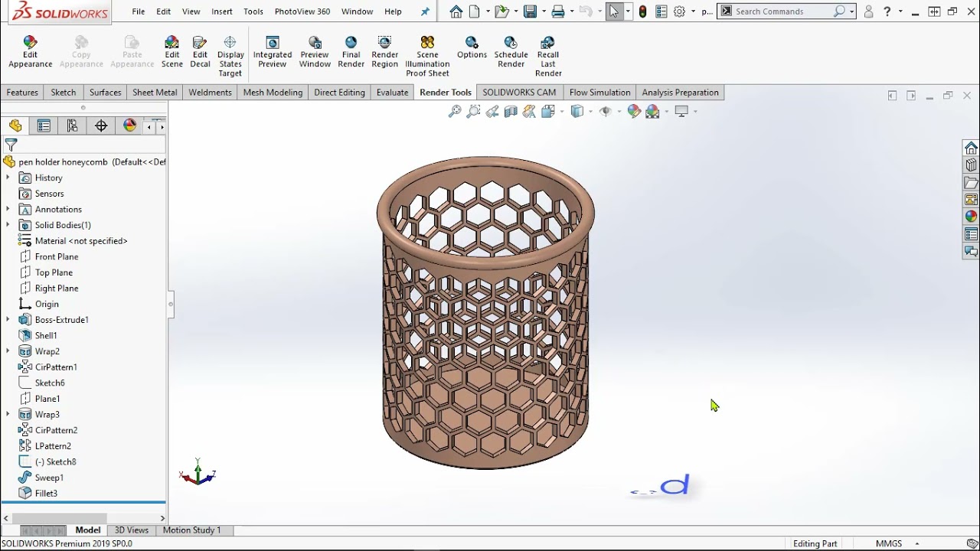The width and height of the screenshot is (980, 551).
Task: Open the Insert menu
Action: coord(222,11)
